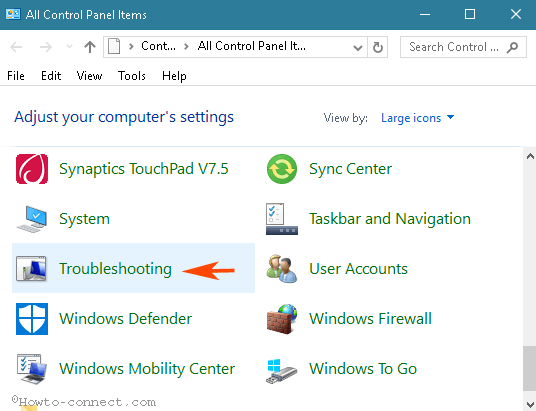Open the Windows To Go link
This screenshot has width=536, height=411.
[x=363, y=369]
